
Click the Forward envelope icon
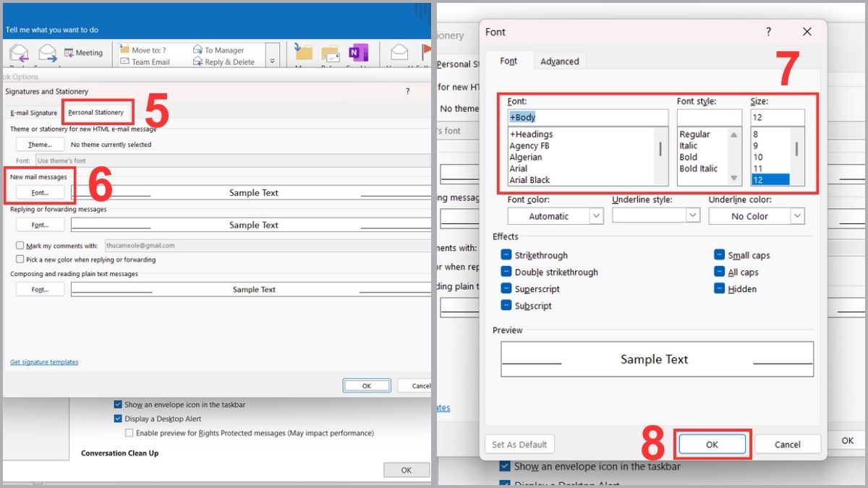coord(48,53)
